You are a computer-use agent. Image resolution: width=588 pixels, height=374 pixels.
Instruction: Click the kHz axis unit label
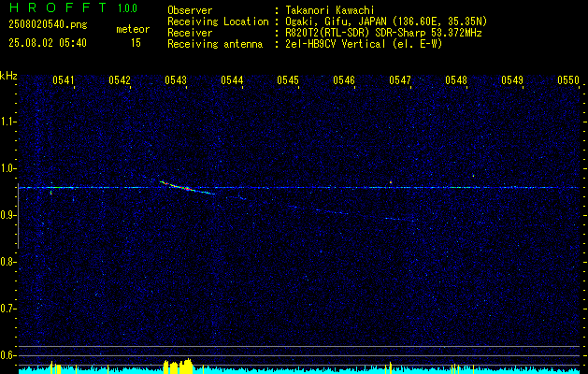point(8,76)
